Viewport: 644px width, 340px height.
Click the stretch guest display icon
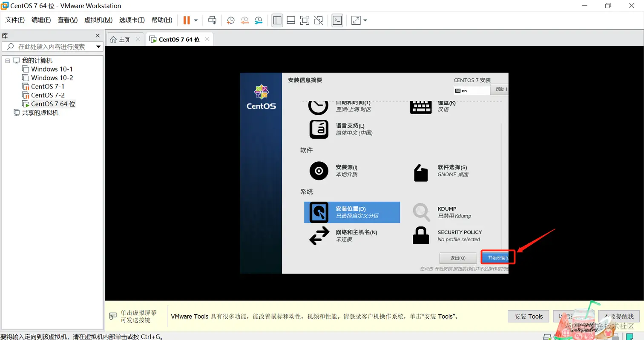point(356,20)
